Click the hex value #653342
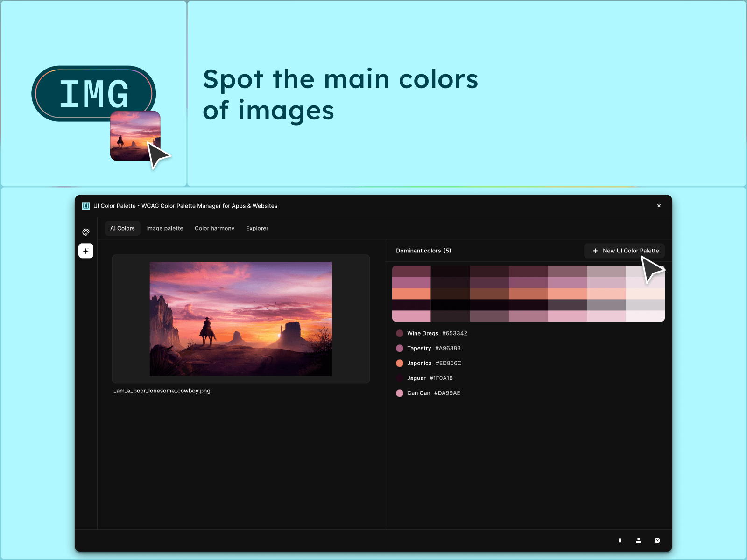This screenshot has height=560, width=747. (x=455, y=333)
